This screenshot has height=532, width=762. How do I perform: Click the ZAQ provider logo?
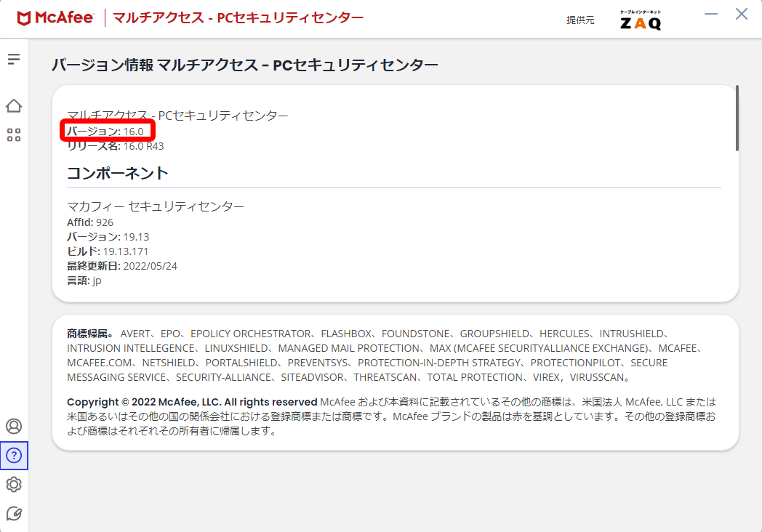pyautogui.click(x=641, y=20)
